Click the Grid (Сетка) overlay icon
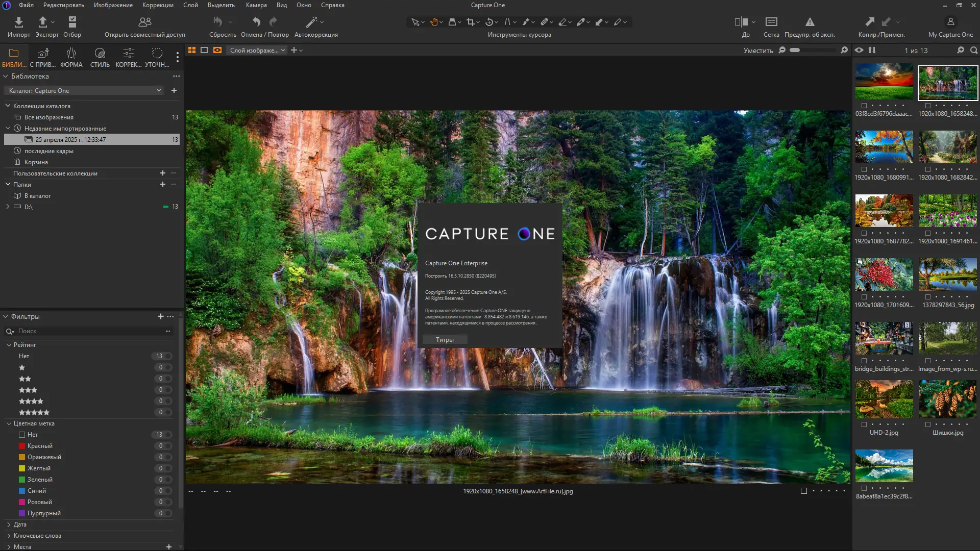Image resolution: width=980 pixels, height=551 pixels. pyautogui.click(x=771, y=22)
